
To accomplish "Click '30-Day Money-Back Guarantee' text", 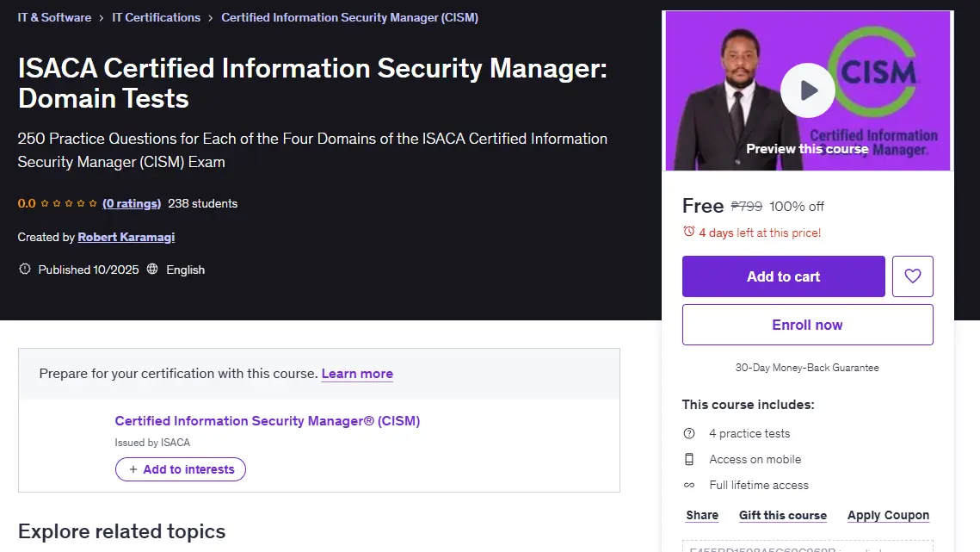I will (807, 368).
